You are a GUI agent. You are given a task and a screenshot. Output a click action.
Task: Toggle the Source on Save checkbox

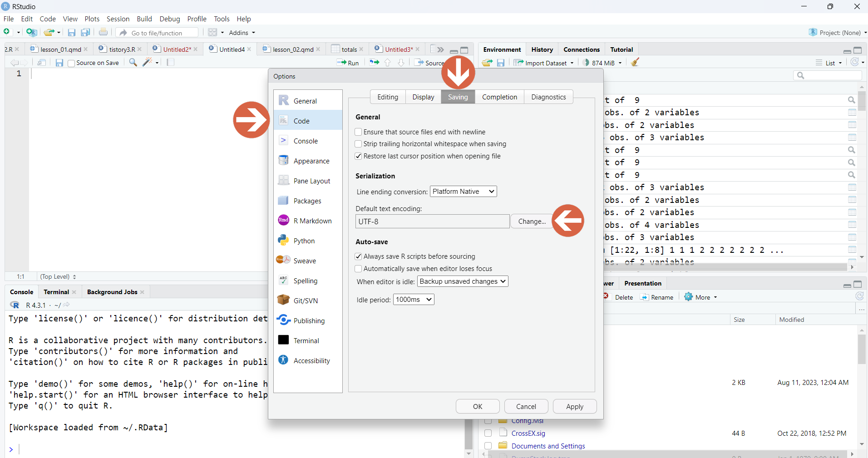71,63
